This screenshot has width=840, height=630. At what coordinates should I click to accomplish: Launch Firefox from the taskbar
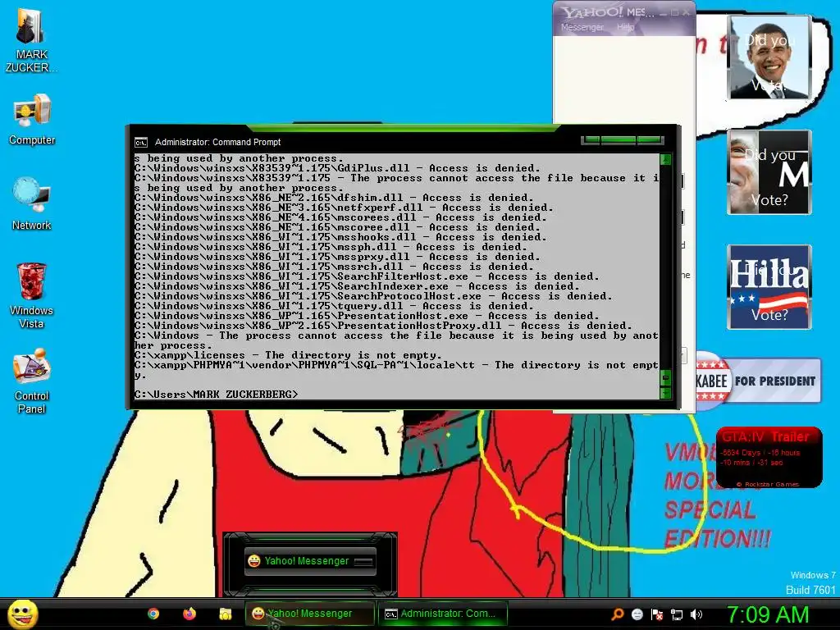pos(189,614)
